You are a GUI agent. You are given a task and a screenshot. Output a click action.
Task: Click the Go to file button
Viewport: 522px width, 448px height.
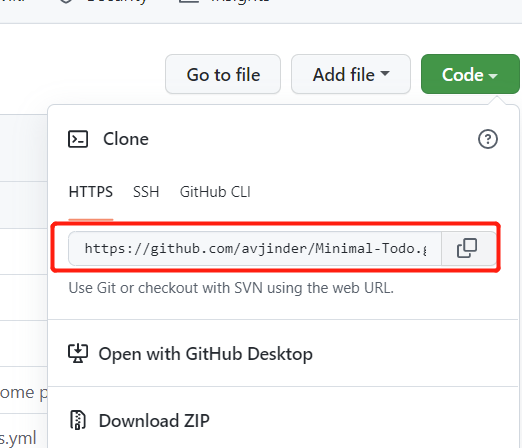click(223, 74)
